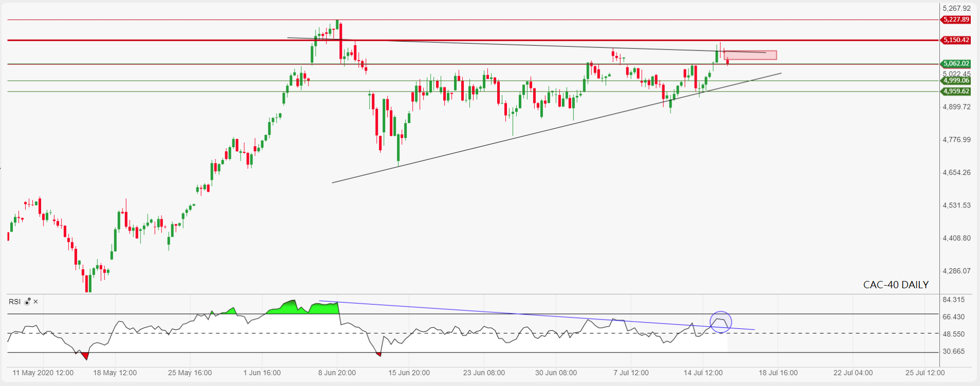Click the 23 Jun 08:00 date label
The image size is (980, 386).
click(x=484, y=373)
